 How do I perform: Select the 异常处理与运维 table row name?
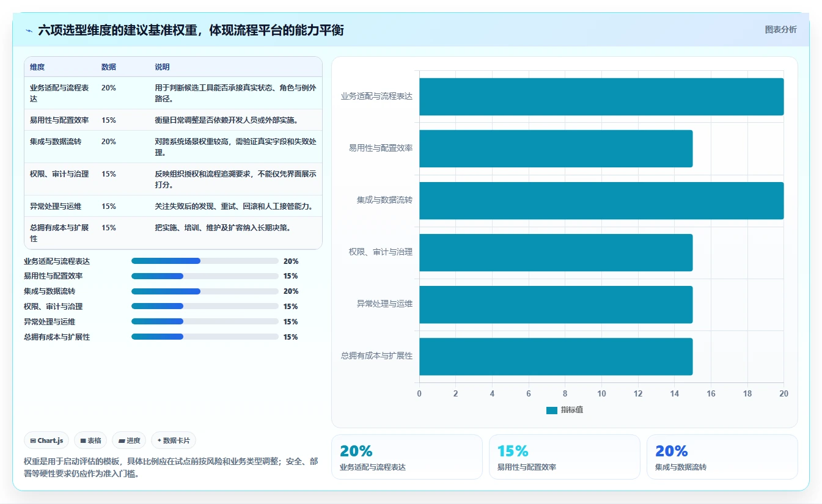point(56,206)
